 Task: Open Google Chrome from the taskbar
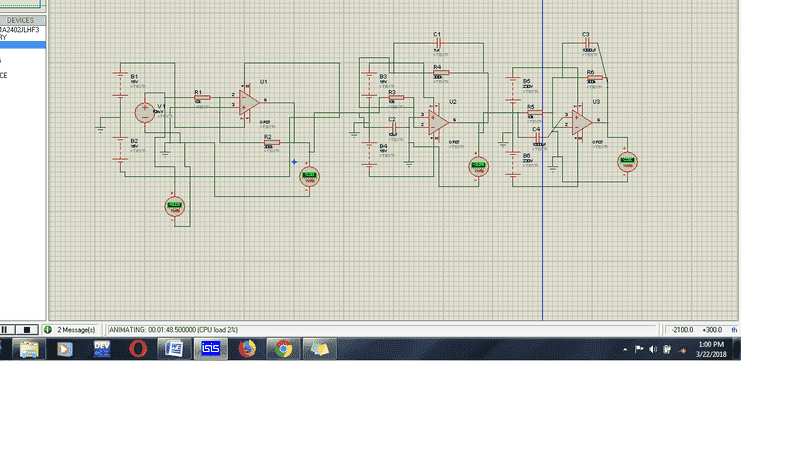point(284,348)
